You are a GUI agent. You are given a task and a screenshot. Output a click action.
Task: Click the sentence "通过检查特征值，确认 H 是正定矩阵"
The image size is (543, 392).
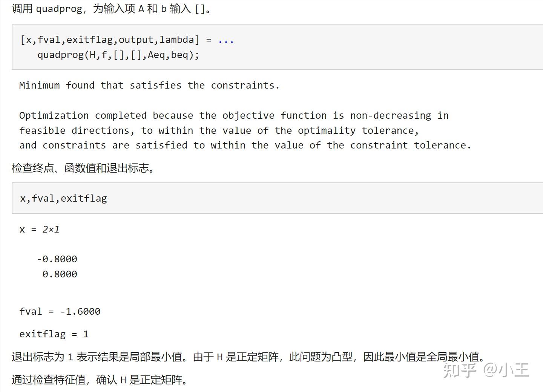[100, 380]
